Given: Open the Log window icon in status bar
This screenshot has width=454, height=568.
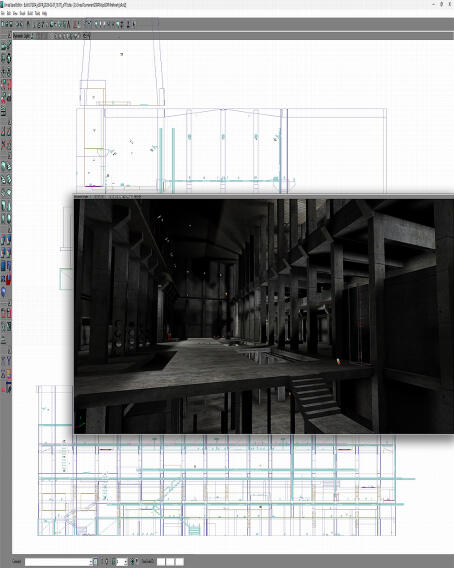Looking at the screenshot, I should pos(95,561).
